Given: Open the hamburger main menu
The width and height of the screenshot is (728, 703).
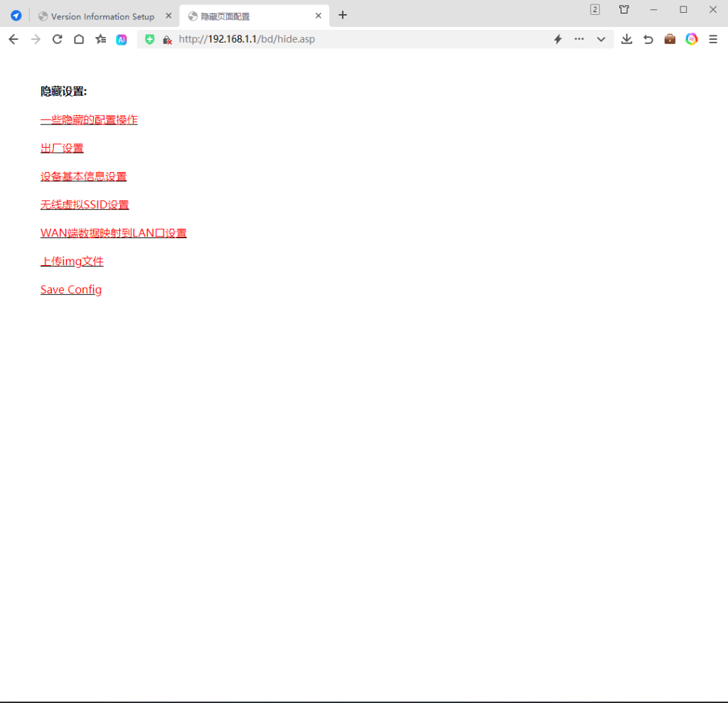Looking at the screenshot, I should point(713,39).
